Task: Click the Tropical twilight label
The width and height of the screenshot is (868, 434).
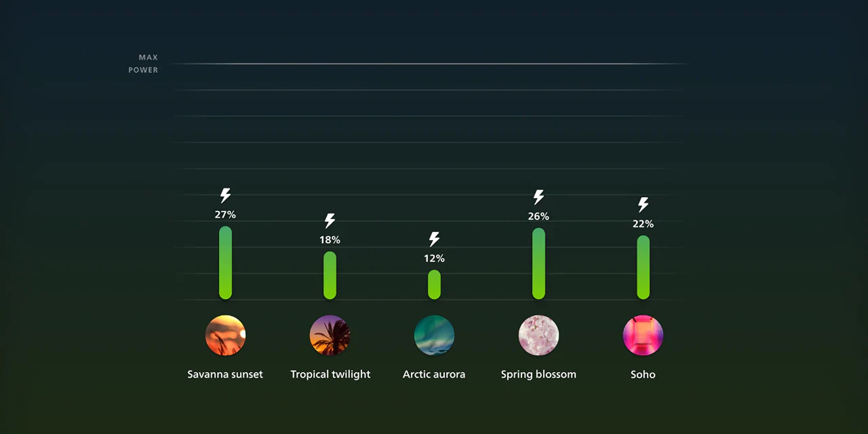Action: 330,374
